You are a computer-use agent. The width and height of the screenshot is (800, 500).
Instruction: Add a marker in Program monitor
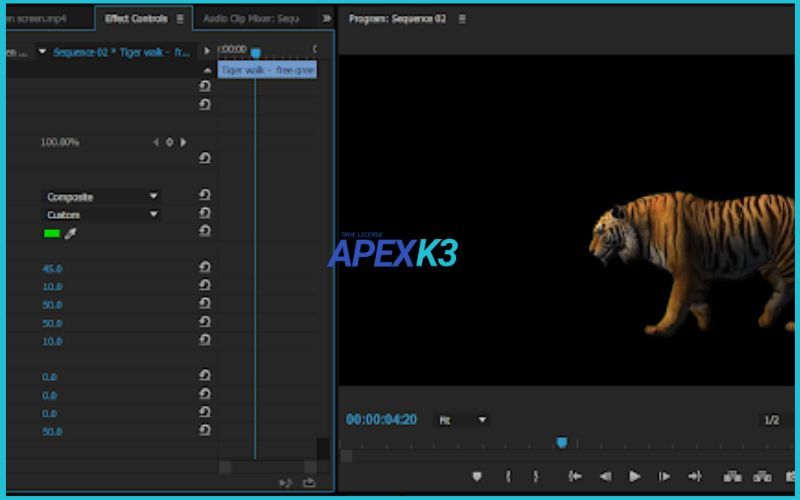tap(477, 477)
